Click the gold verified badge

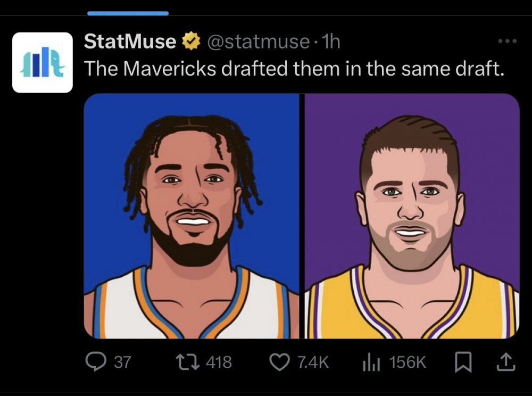point(189,41)
